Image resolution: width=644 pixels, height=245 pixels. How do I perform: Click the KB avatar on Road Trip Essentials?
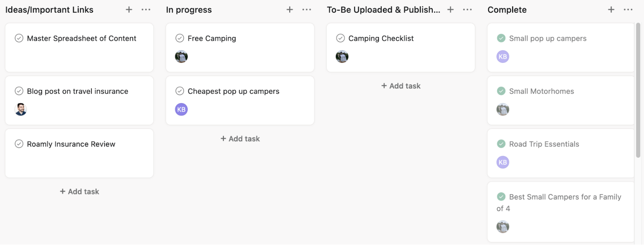point(502,162)
